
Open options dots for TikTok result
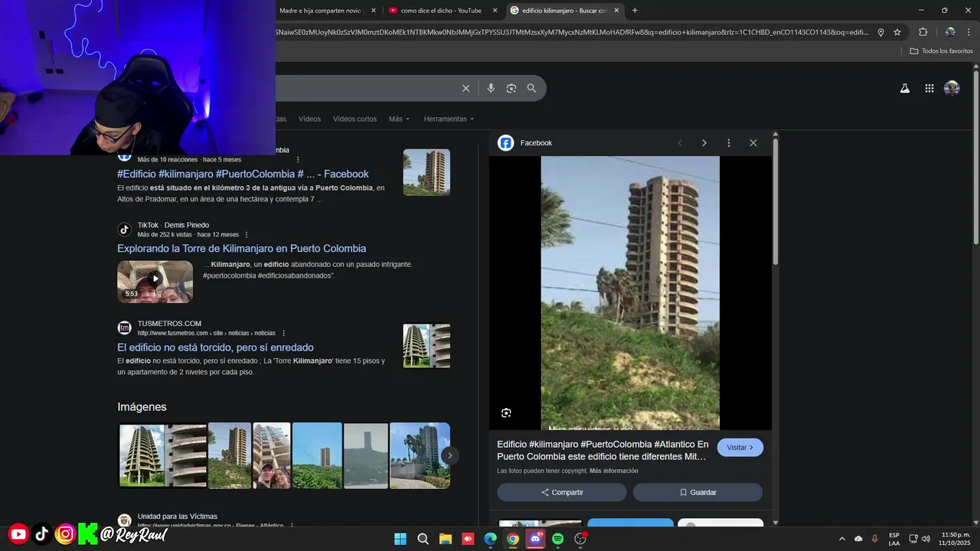[247, 235]
